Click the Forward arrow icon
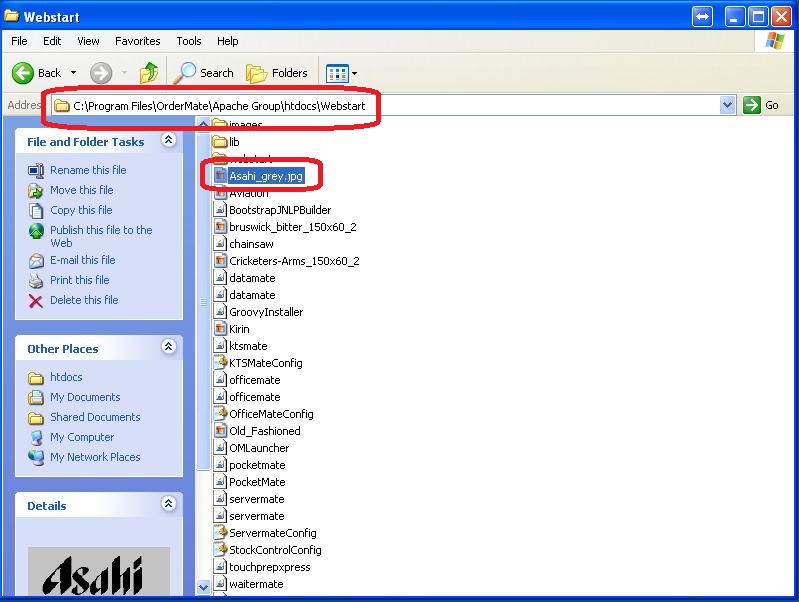 pos(101,73)
